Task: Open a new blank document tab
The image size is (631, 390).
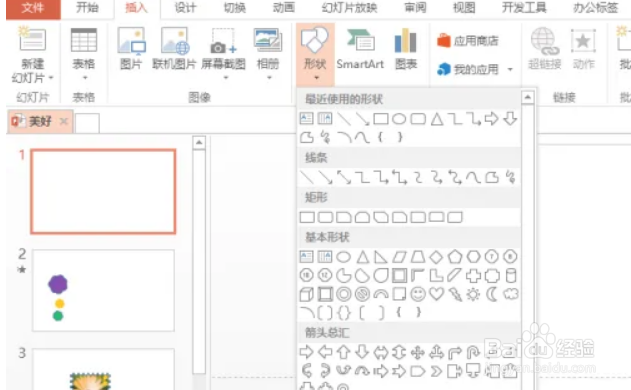Action: (87, 123)
